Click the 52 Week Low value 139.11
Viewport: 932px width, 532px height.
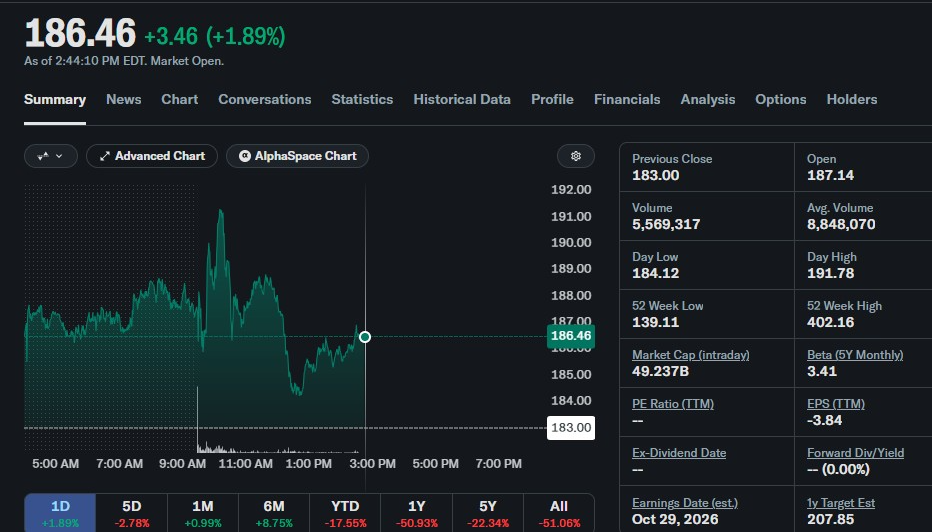[x=655, y=322]
